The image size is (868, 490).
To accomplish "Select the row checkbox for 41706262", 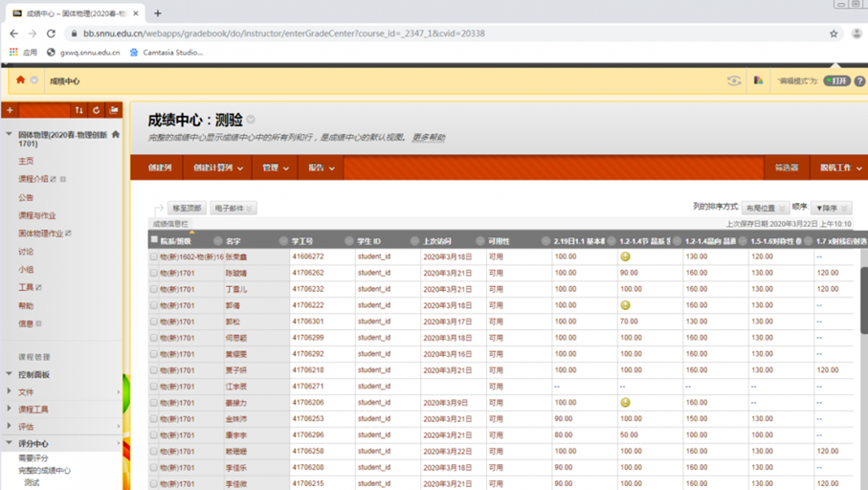I will tap(154, 273).
